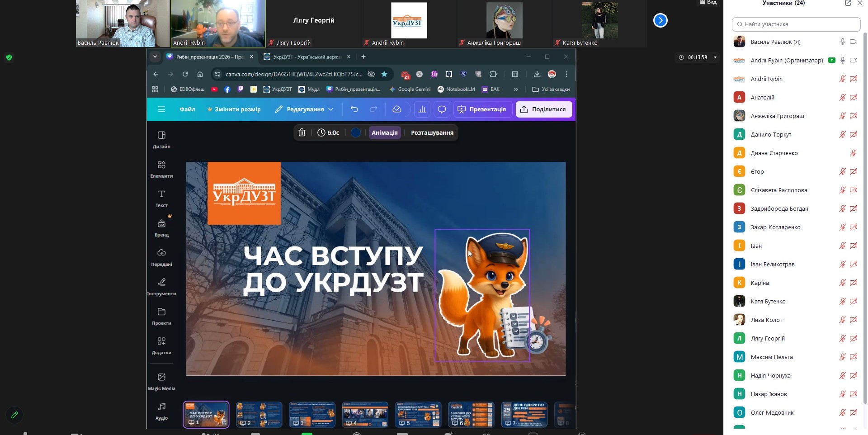Select the Текст tool in the sidebar

[161, 198]
